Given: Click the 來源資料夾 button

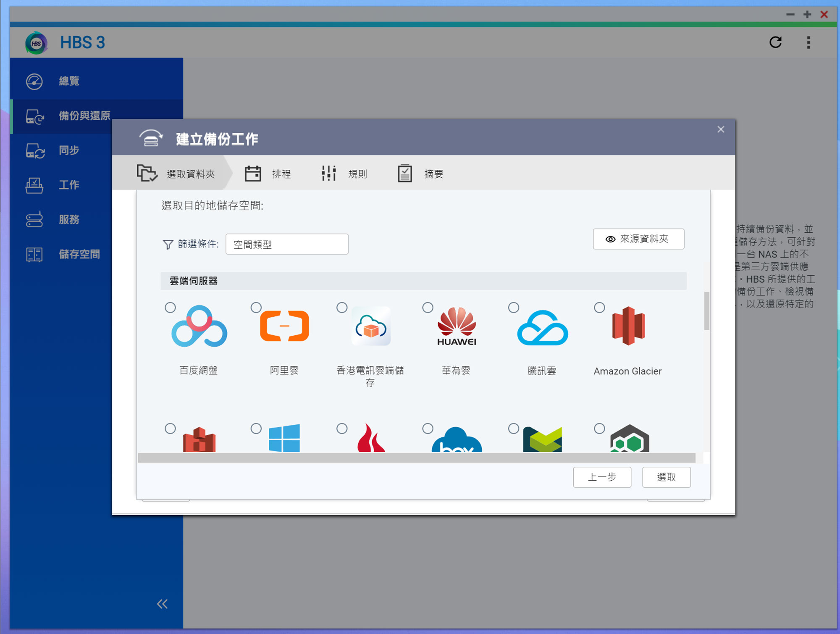Looking at the screenshot, I should (x=638, y=239).
